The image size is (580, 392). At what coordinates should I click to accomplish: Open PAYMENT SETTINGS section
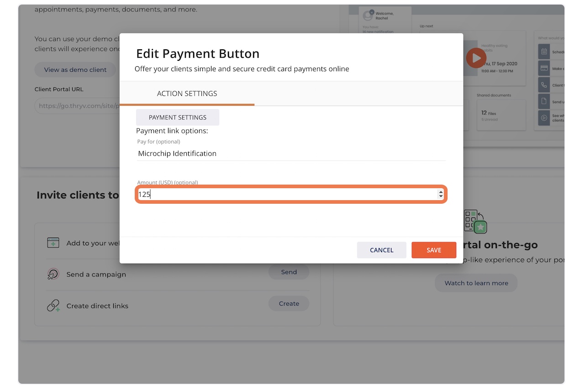pos(178,117)
